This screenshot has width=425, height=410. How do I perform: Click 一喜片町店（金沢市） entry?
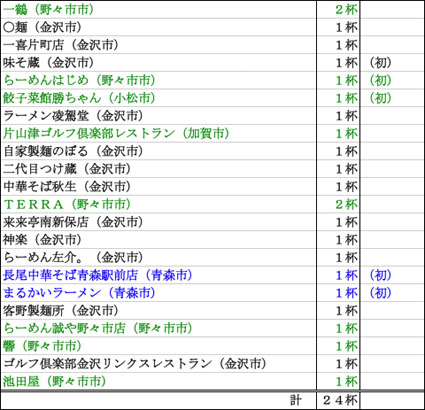point(61,45)
